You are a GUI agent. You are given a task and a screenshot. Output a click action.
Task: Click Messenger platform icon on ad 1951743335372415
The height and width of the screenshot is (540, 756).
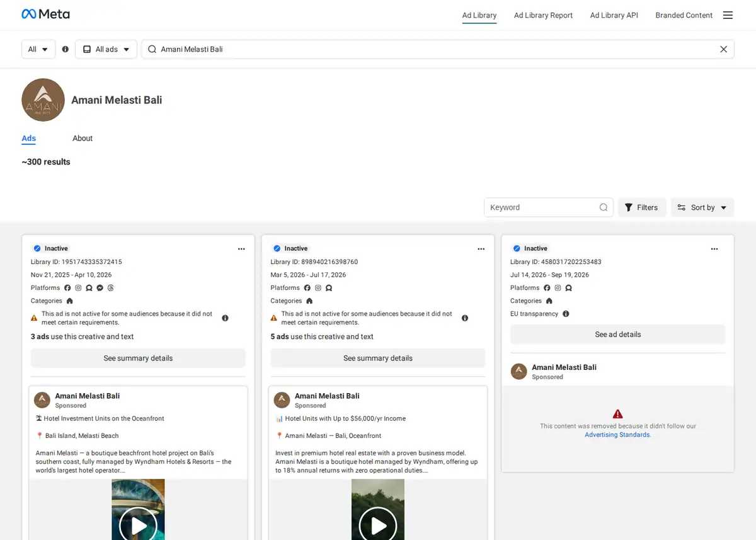(x=100, y=288)
